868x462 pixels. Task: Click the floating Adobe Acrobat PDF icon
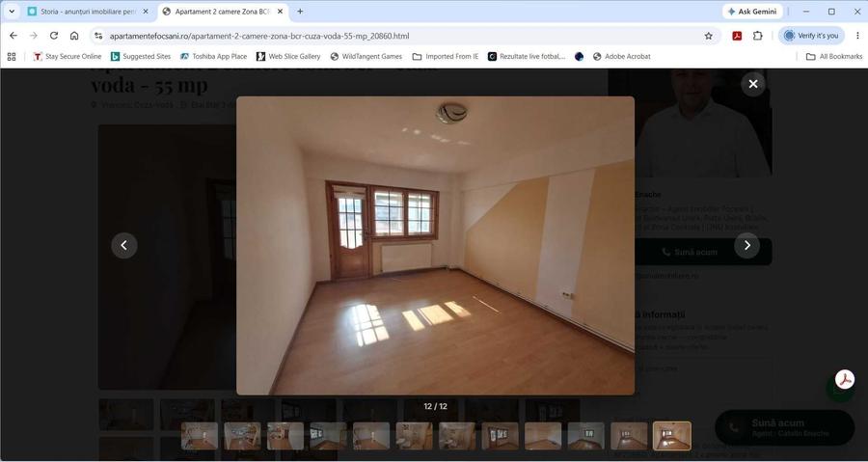(x=845, y=380)
